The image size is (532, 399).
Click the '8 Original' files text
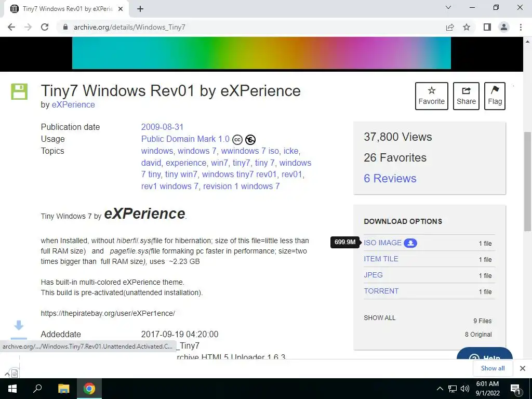(478, 335)
